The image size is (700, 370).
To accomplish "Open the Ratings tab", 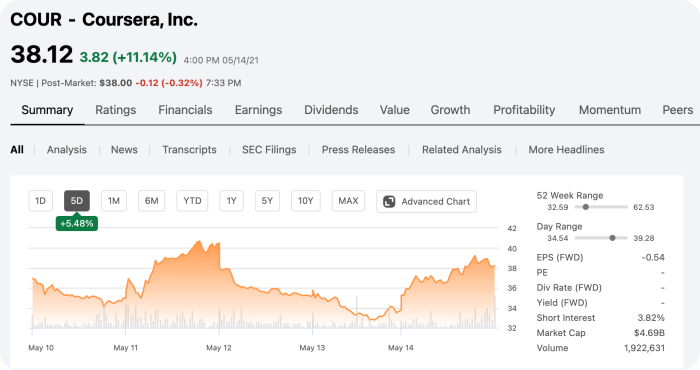I will coord(116,110).
